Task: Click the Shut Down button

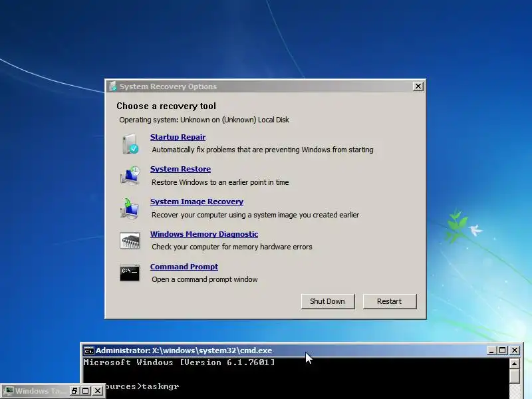Action: [x=328, y=301]
